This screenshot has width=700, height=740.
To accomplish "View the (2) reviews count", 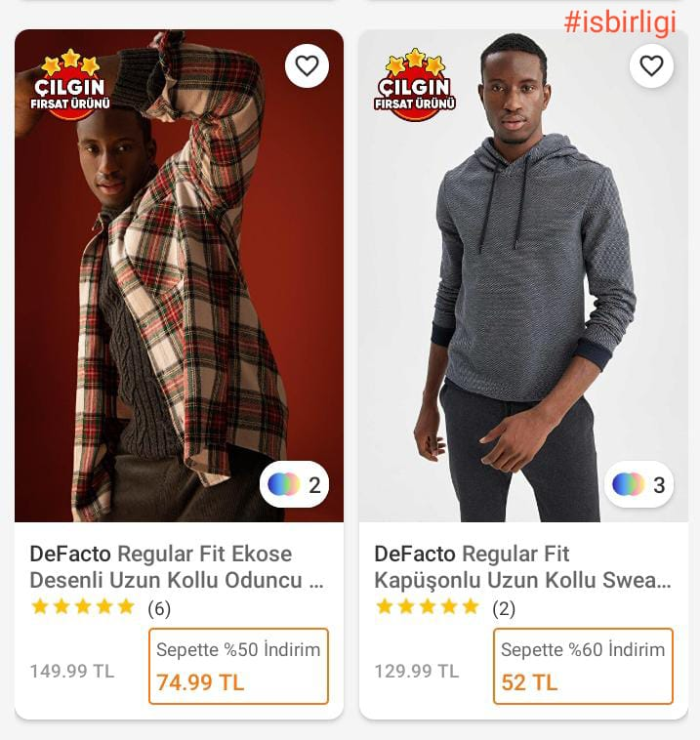I will point(504,609).
